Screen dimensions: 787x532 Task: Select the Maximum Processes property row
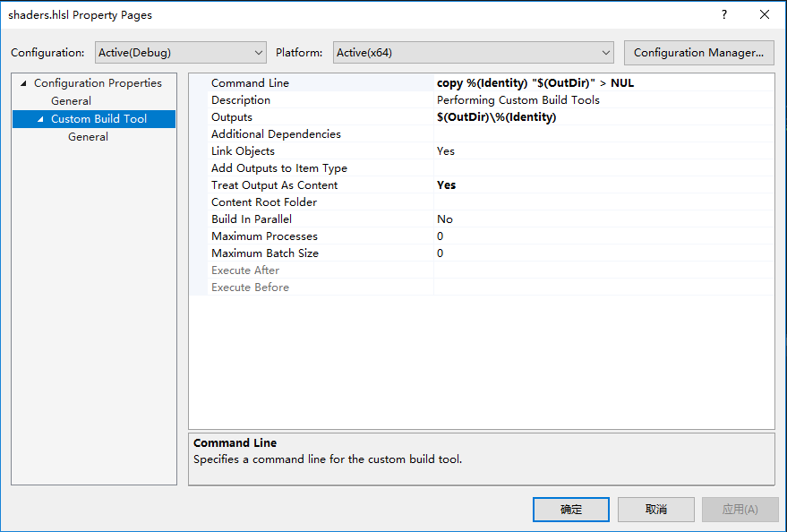[264, 236]
